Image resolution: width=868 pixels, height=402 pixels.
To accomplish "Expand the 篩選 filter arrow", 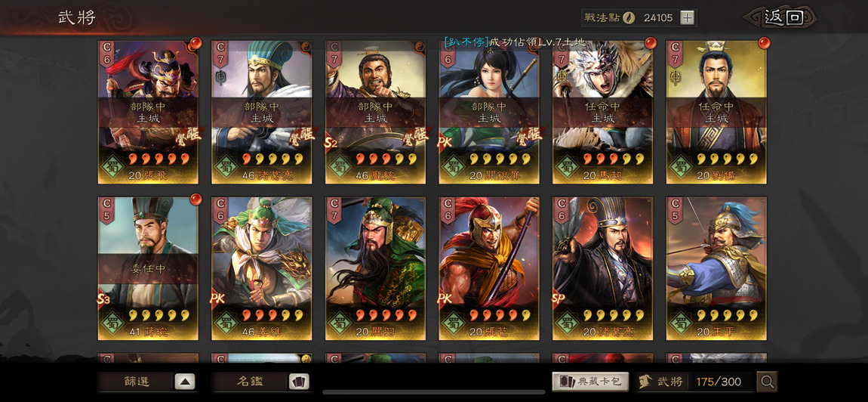I will click(x=185, y=382).
